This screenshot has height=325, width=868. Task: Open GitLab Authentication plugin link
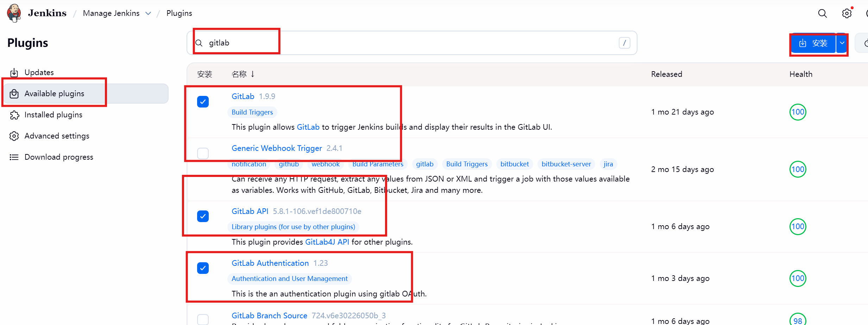[x=270, y=263]
